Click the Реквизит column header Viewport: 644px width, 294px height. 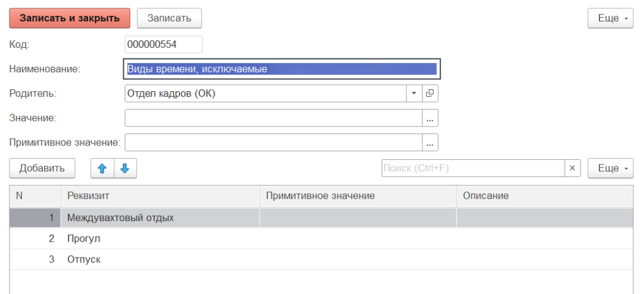tap(160, 196)
